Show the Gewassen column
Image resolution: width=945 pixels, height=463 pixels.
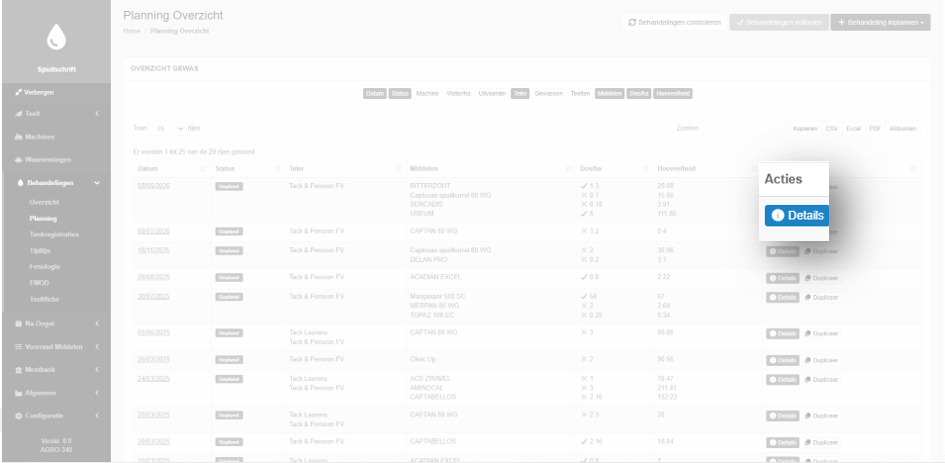pyautogui.click(x=548, y=93)
